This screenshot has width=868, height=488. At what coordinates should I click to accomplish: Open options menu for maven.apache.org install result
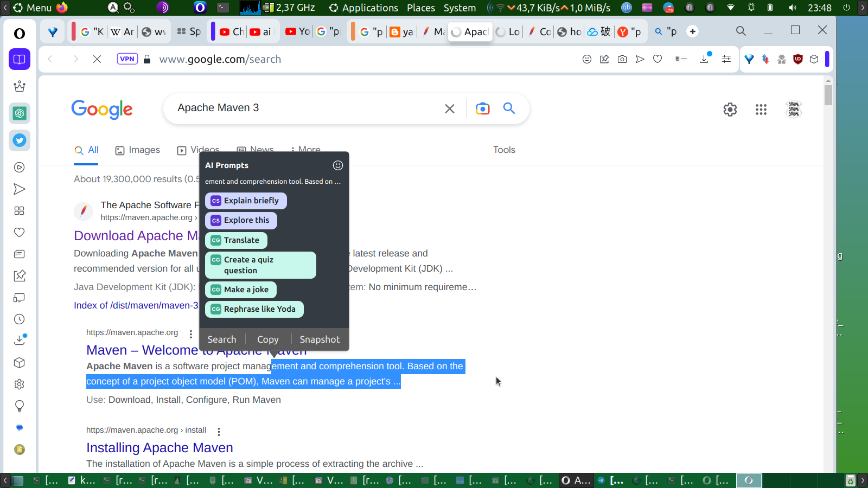tap(219, 432)
